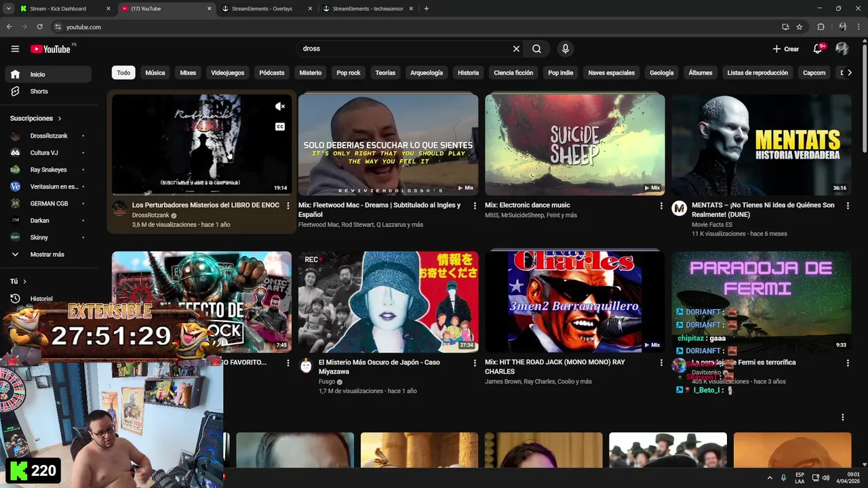Open the taskbar volume icon
This screenshot has height=488, width=868.
(x=826, y=478)
